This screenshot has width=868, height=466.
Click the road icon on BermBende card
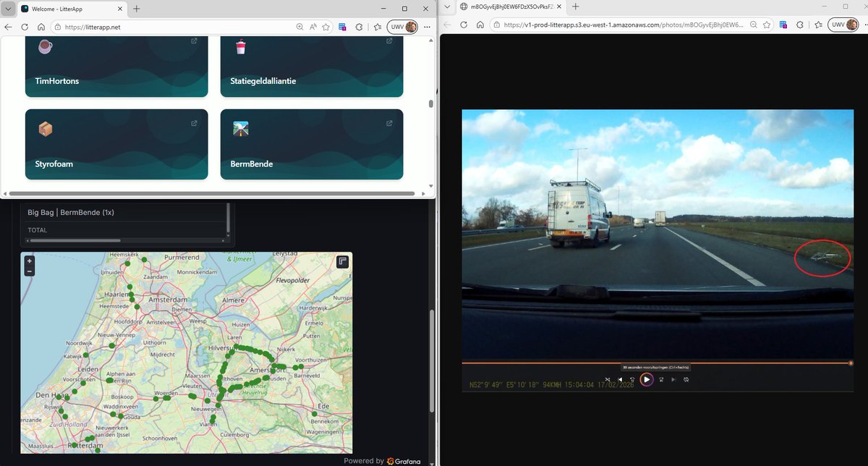coord(241,130)
